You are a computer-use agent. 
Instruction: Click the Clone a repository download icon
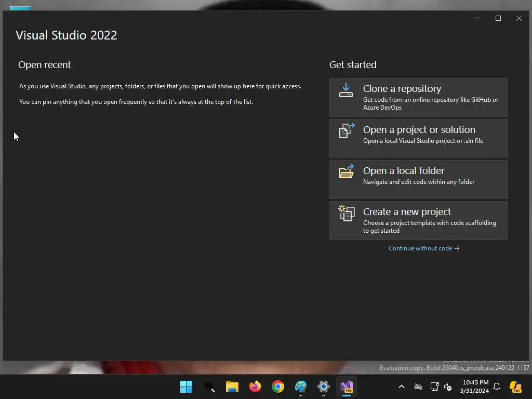[345, 90]
